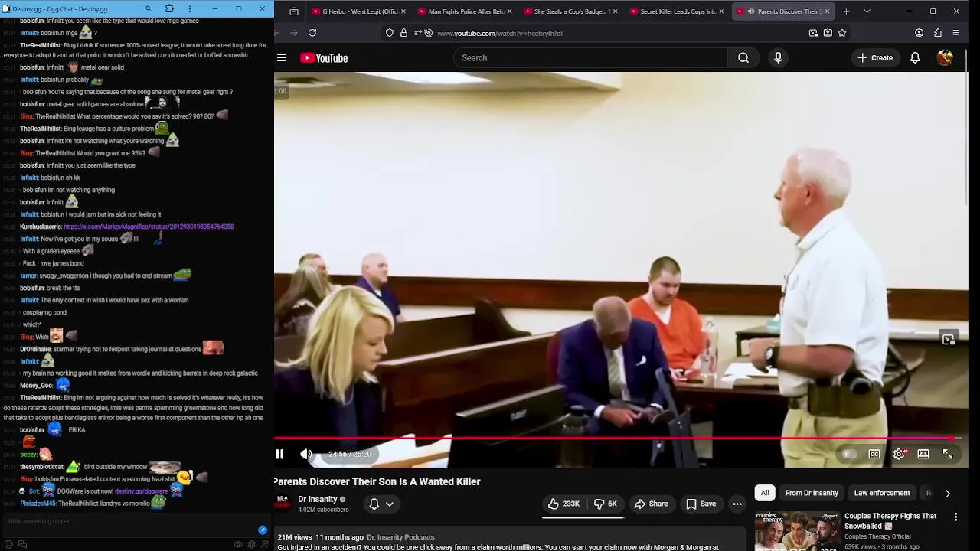Dislike the video showing 6K
The height and width of the screenshot is (551, 980).
coord(605,504)
